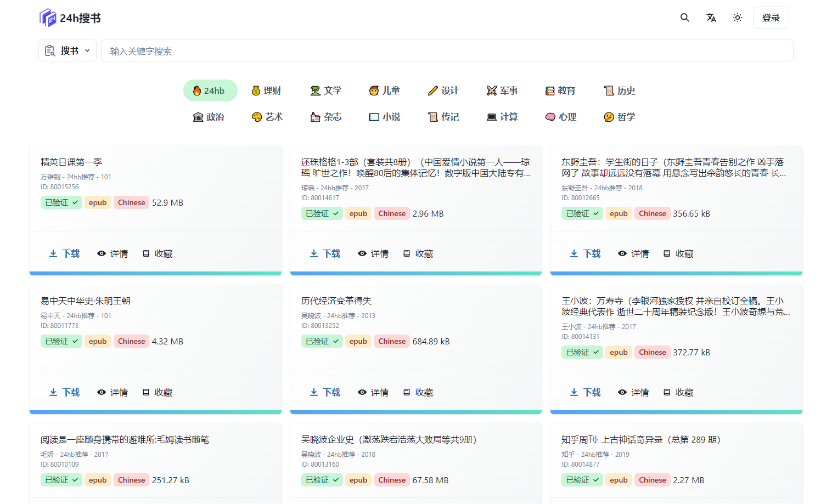The image size is (832, 504).
Task: Focus the 输入关键字搜索 search field
Action: tap(447, 50)
